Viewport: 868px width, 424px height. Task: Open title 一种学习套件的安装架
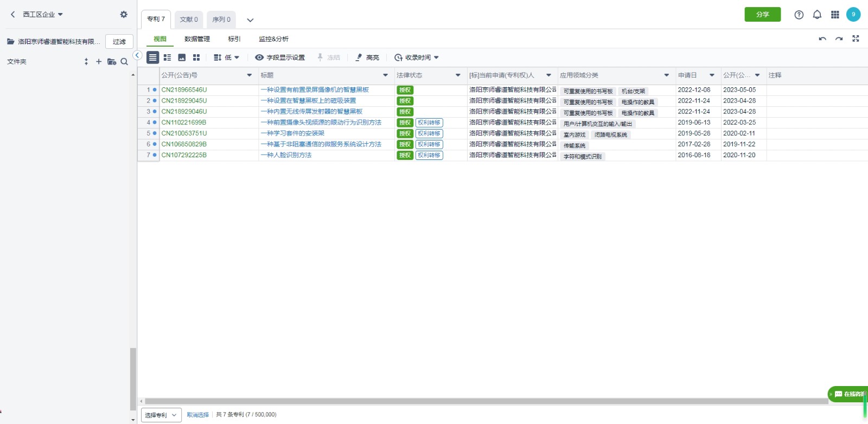pos(292,133)
